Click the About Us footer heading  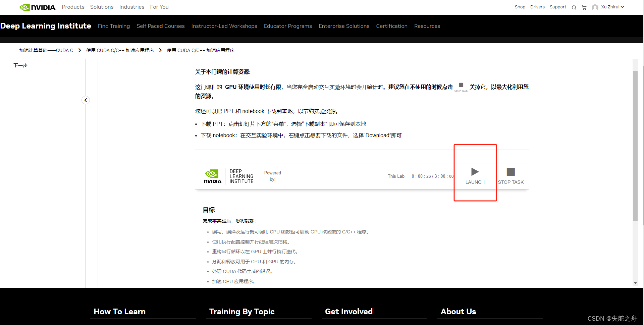point(459,312)
